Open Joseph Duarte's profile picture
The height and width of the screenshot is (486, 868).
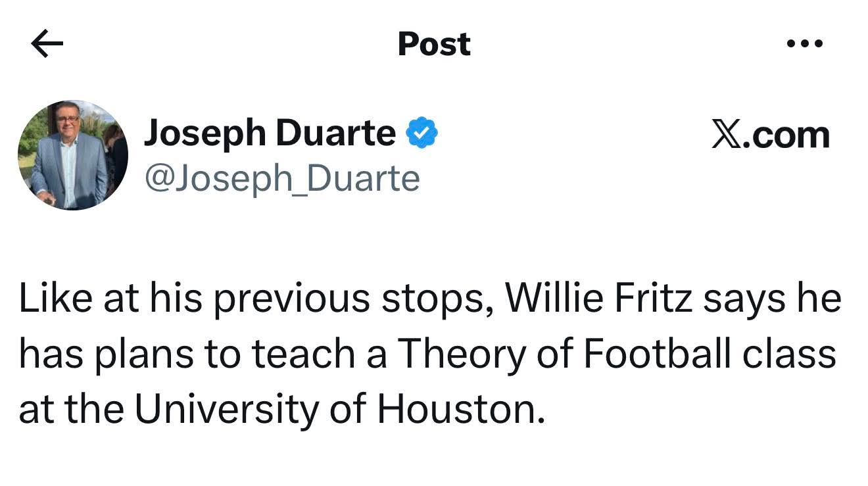72,155
